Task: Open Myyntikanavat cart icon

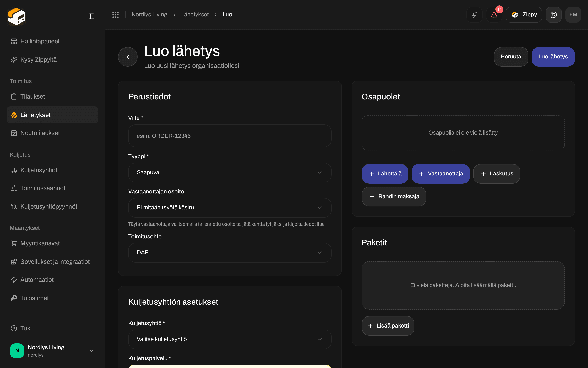Action: point(14,243)
